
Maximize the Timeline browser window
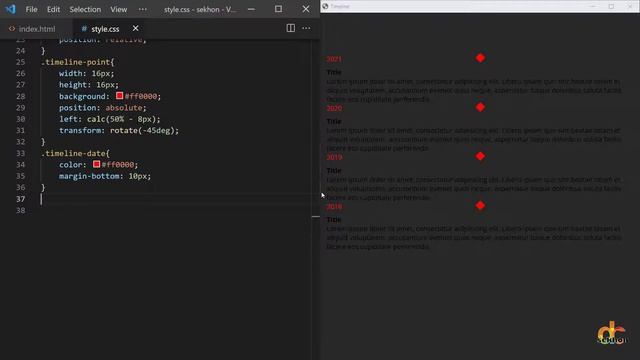click(611, 6)
